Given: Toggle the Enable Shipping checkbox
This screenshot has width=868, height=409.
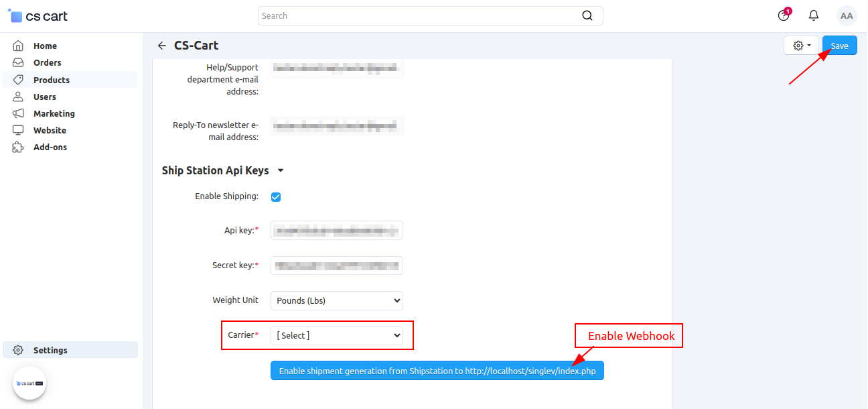Looking at the screenshot, I should [276, 197].
